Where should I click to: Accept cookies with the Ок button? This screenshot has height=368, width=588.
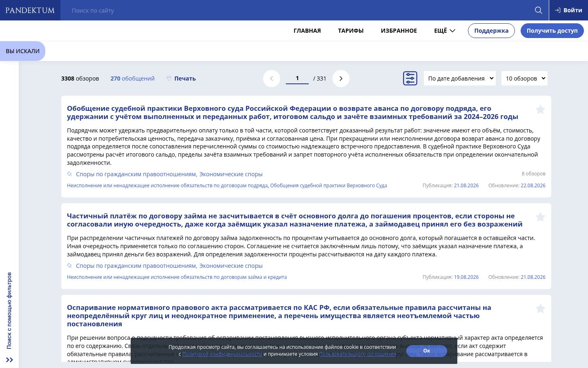point(427,350)
